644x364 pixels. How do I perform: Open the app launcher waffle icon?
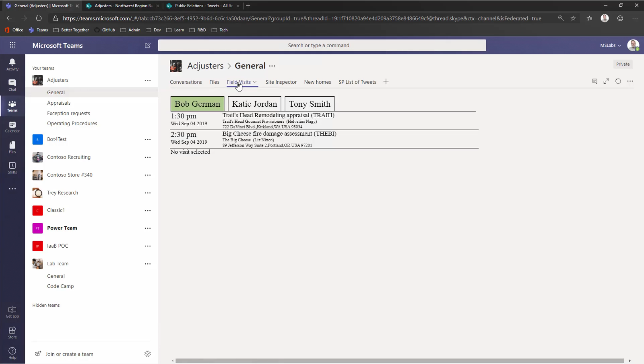[12, 45]
